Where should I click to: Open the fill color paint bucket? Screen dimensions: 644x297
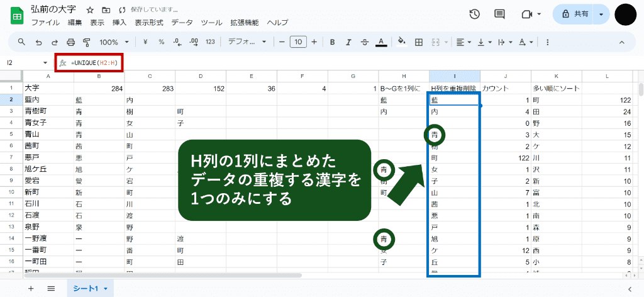click(402, 42)
